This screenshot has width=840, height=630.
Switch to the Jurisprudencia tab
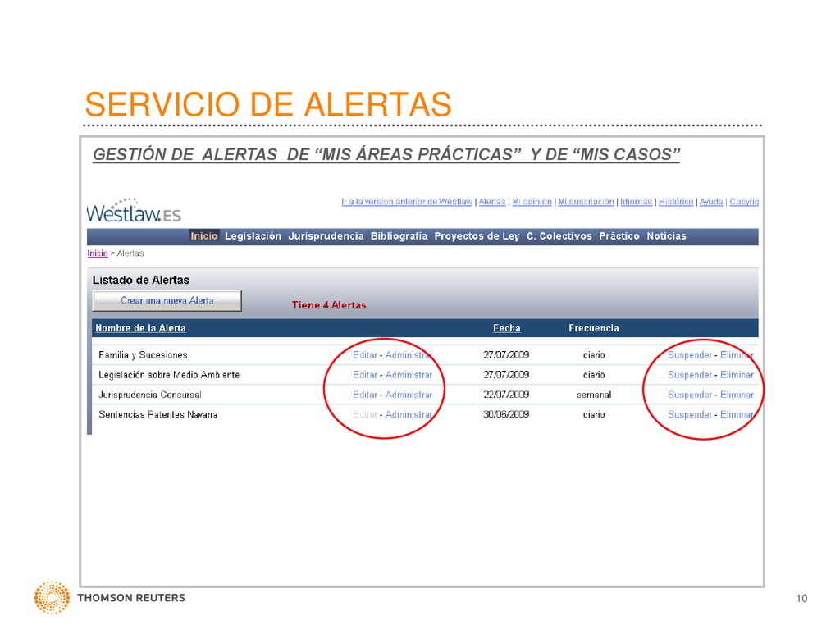(x=326, y=236)
